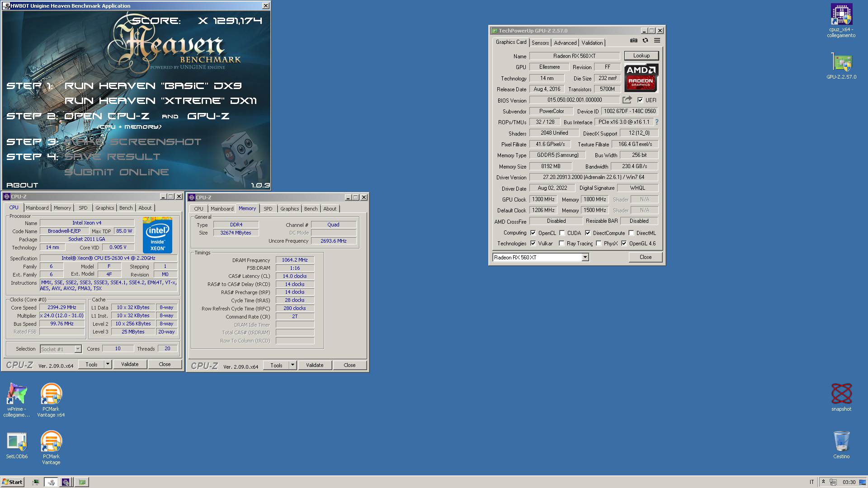
Task: Toggle the Vulkan checkbox
Action: pos(533,244)
